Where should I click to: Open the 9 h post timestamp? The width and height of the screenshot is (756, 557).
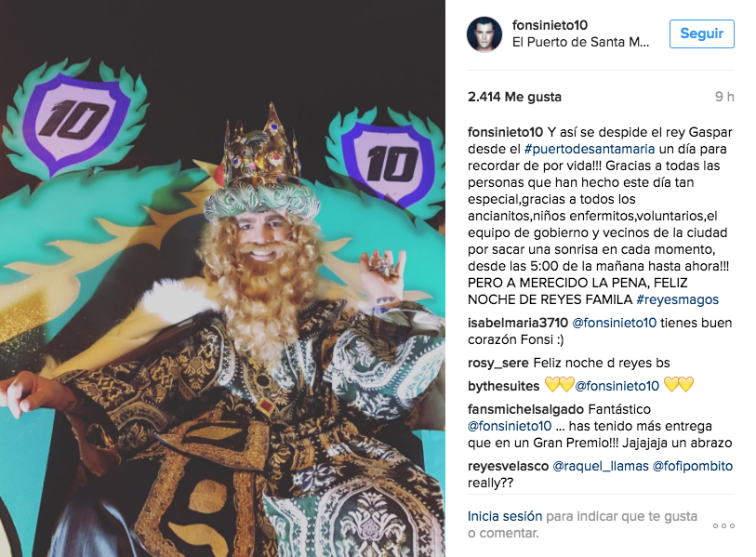(x=724, y=97)
